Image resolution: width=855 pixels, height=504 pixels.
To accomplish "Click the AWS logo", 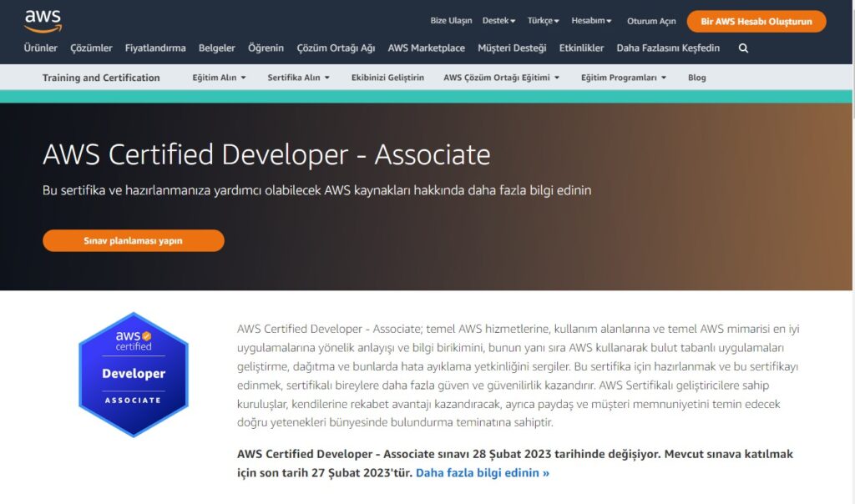I will pyautogui.click(x=43, y=21).
